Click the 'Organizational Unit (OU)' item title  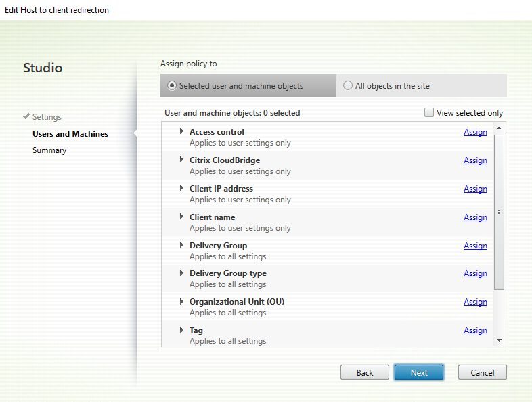237,302
